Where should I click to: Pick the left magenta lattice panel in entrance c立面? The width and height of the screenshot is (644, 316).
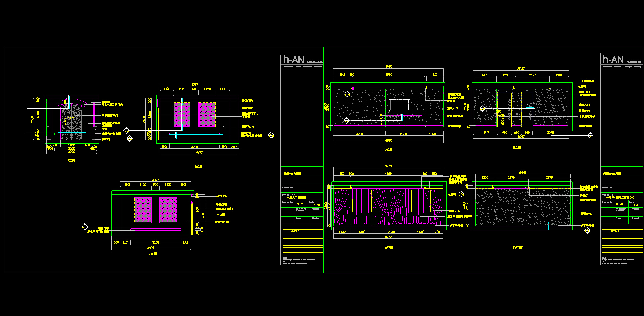(143, 210)
